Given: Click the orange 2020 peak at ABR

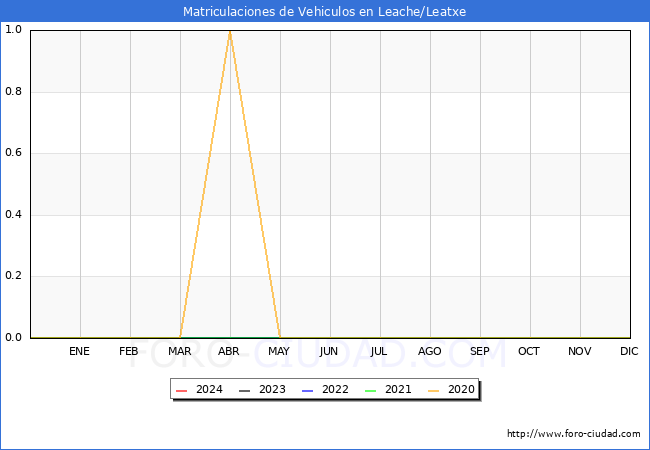Looking at the screenshot, I should [230, 31].
